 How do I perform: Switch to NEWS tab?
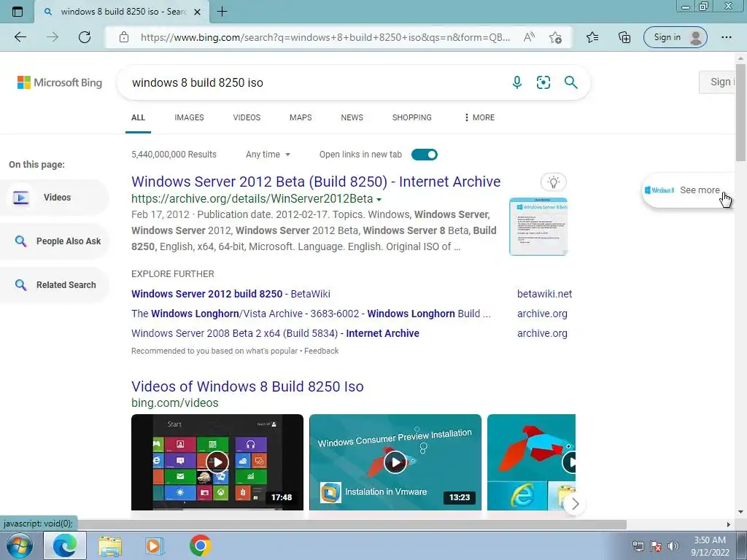352,117
